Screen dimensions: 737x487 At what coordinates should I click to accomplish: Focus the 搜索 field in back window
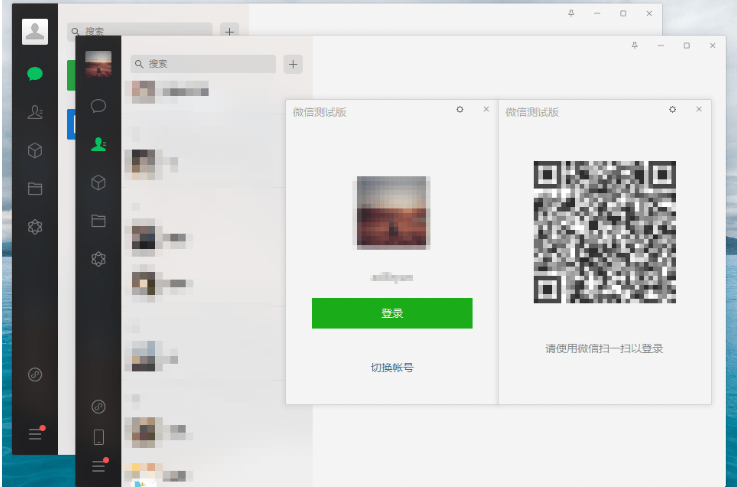140,31
